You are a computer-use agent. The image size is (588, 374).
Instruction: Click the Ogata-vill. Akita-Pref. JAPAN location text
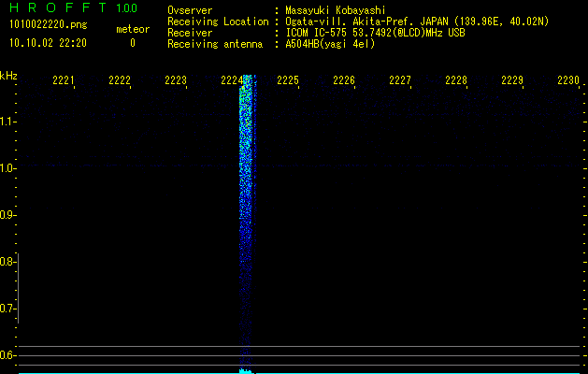417,22
